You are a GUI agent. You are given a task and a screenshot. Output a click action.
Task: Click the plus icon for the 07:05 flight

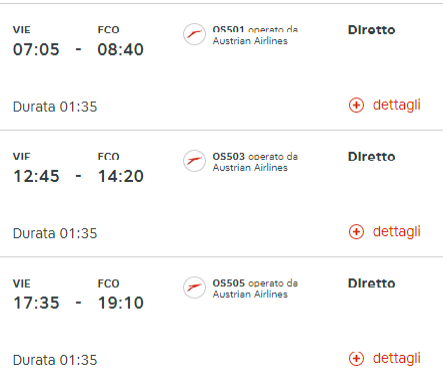click(356, 105)
